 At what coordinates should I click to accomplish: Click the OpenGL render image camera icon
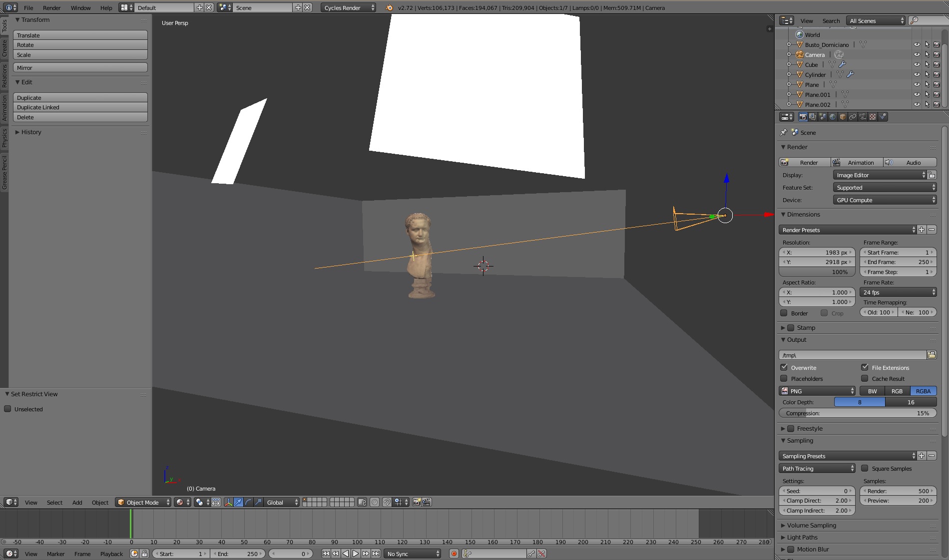tap(417, 502)
